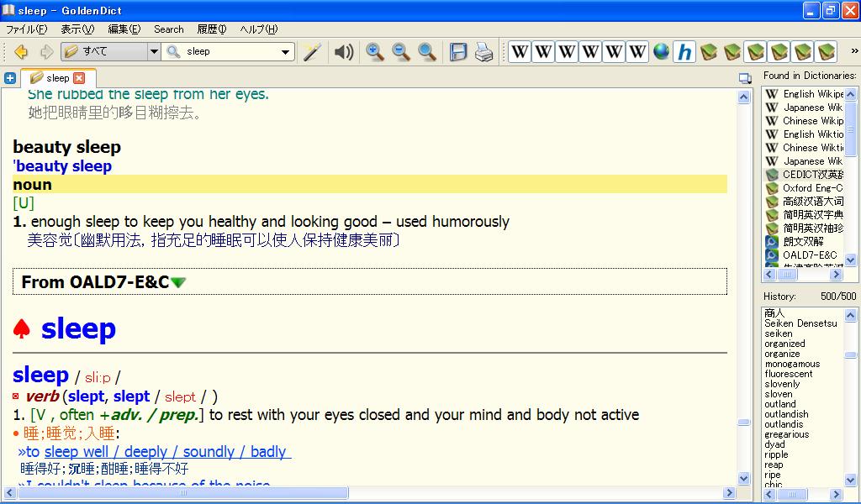Open the Search menu
The image size is (861, 504).
pyautogui.click(x=168, y=29)
